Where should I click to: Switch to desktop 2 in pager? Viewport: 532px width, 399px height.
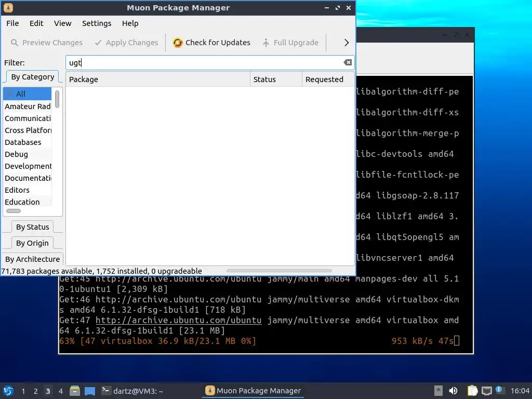(x=36, y=391)
